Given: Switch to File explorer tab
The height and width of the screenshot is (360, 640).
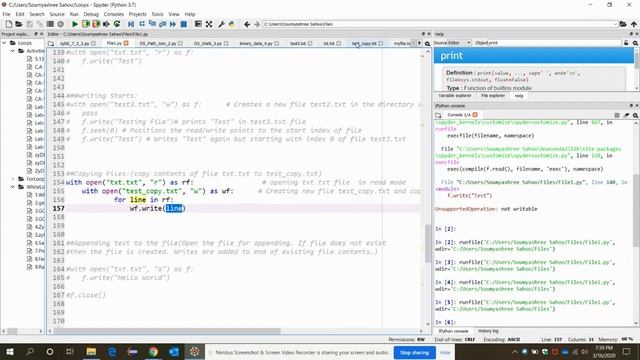Looking at the screenshot, I should point(493,96).
